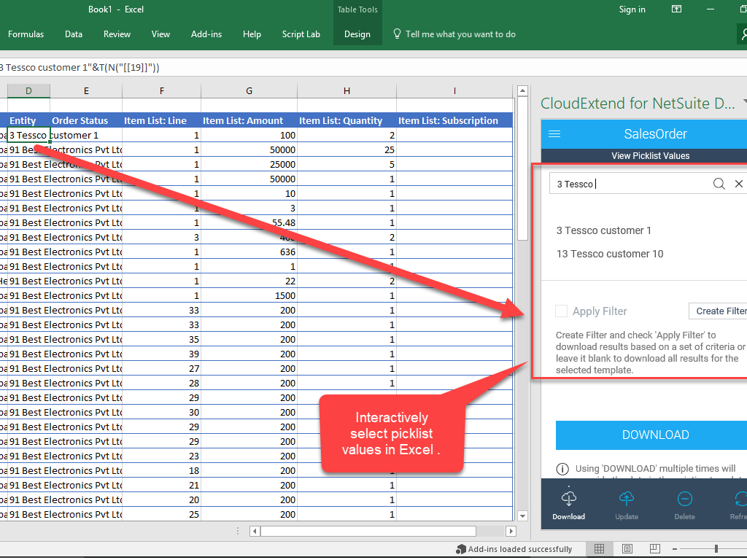
Task: Select column G header
Action: tap(249, 90)
